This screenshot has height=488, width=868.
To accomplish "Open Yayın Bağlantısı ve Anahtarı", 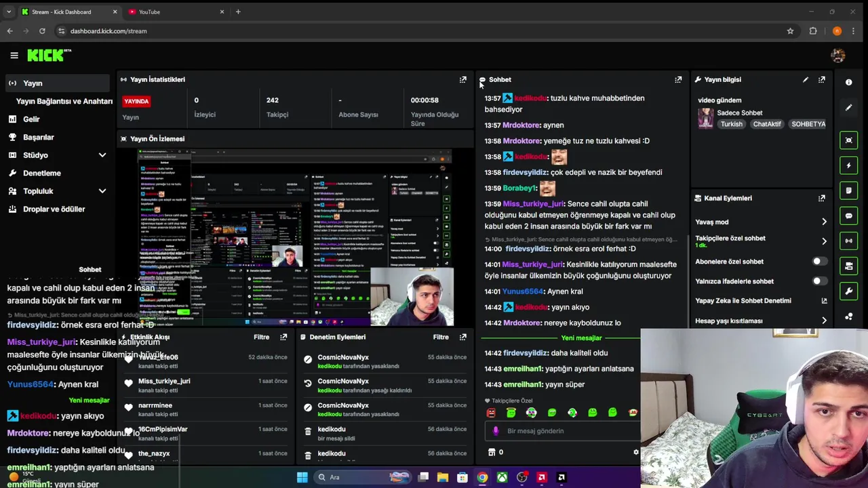I will tap(64, 101).
